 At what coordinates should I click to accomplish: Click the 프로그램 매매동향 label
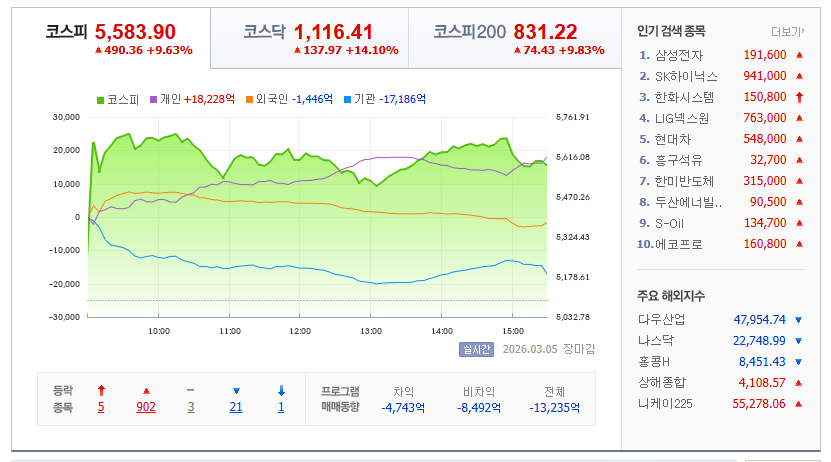coord(340,399)
